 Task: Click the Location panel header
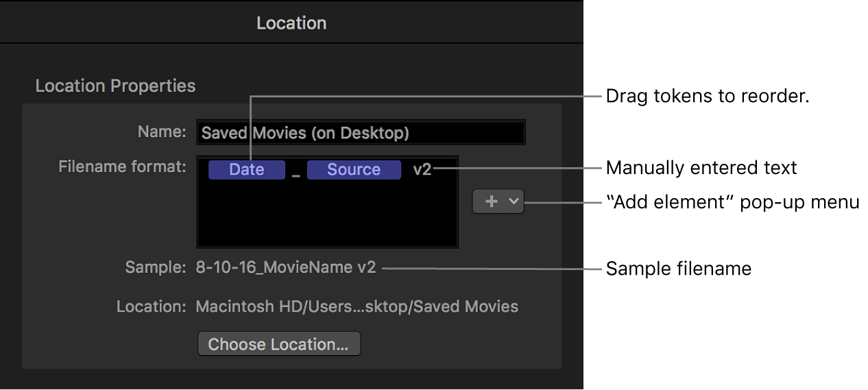pyautogui.click(x=291, y=23)
